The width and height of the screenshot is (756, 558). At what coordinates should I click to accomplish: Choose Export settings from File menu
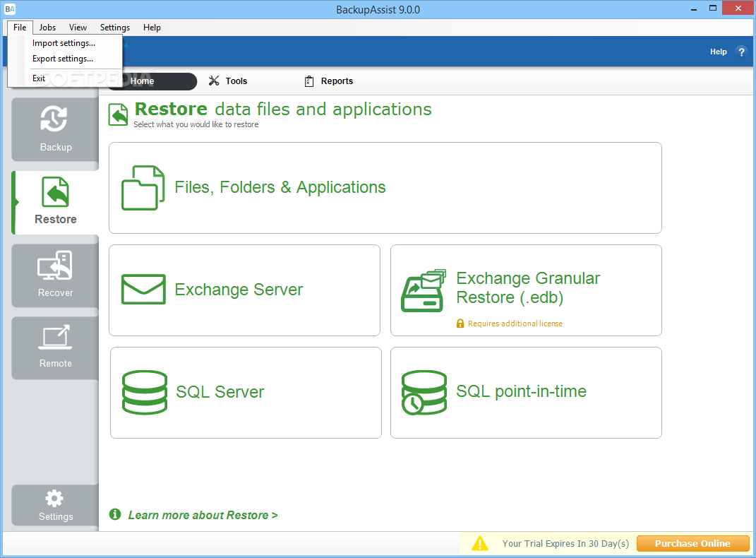(63, 59)
